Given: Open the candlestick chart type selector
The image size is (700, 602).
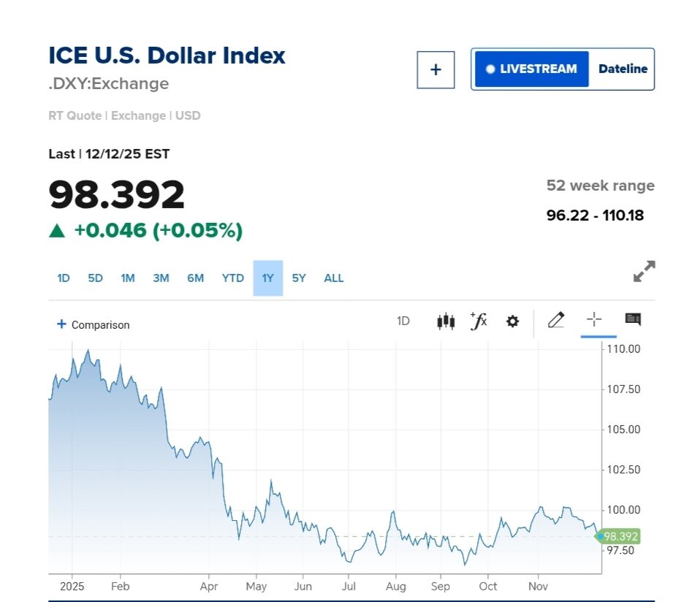Looking at the screenshot, I should click(x=446, y=321).
